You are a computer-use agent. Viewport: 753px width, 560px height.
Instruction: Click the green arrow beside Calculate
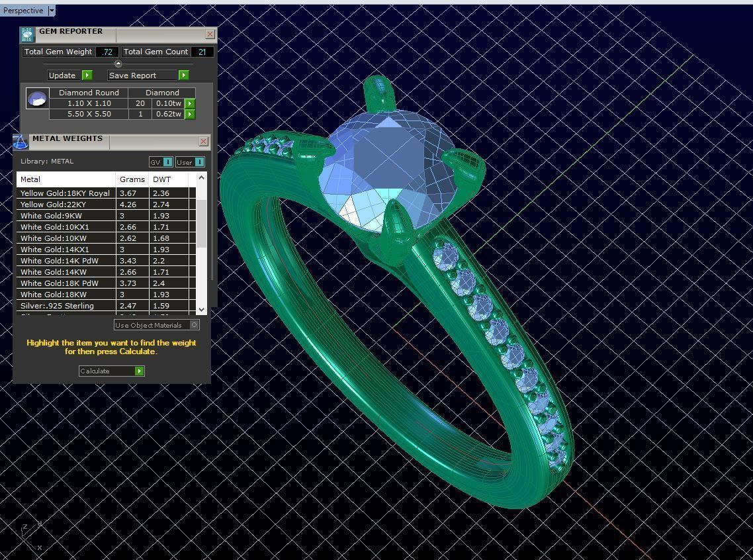pos(139,371)
